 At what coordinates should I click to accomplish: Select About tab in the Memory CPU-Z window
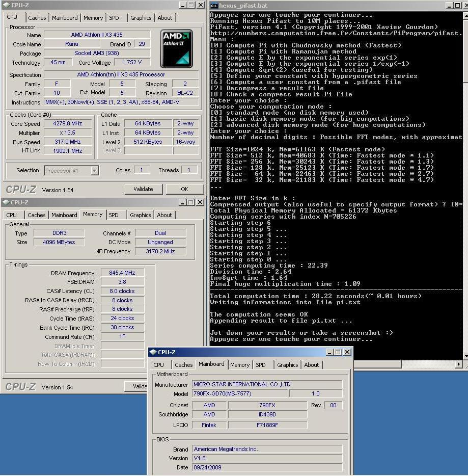(164, 215)
